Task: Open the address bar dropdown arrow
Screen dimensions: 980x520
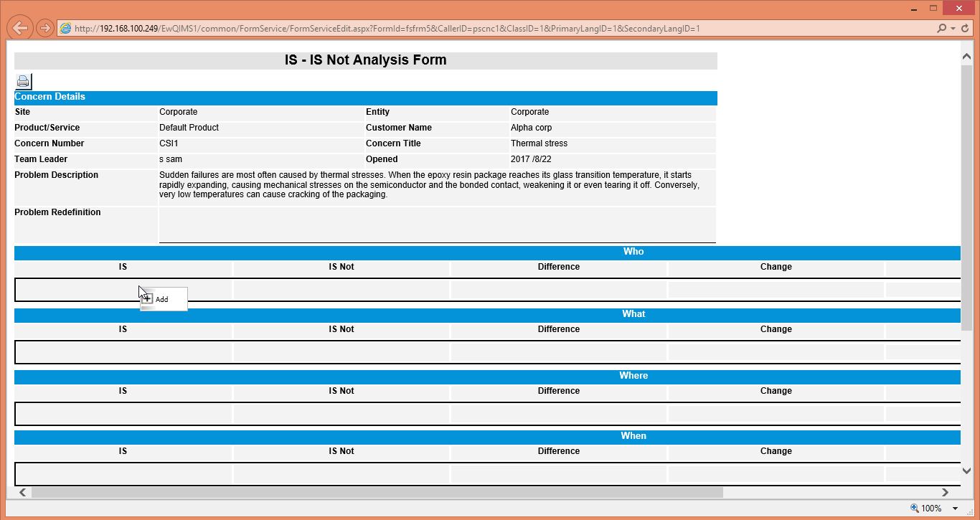Action: (x=953, y=29)
